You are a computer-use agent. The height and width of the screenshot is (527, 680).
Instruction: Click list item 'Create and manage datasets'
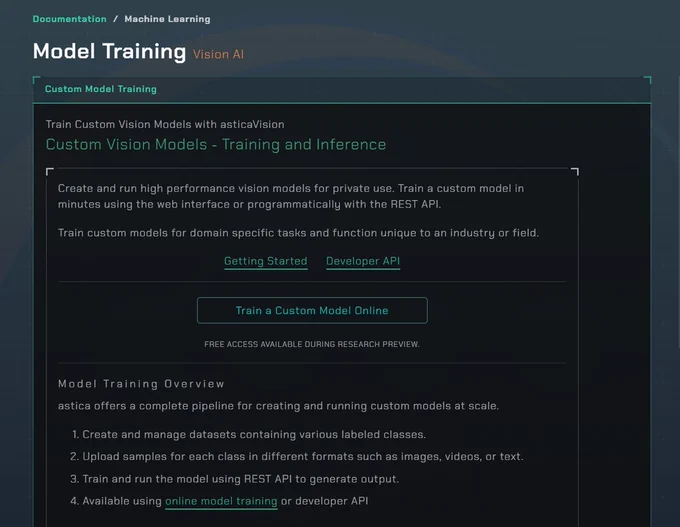pyautogui.click(x=254, y=435)
